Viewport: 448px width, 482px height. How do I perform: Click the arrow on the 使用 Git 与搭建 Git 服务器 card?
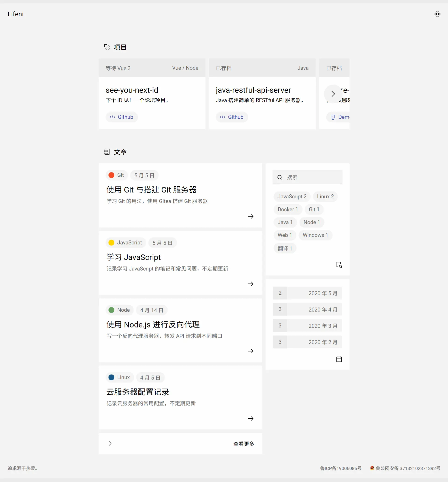pos(251,216)
